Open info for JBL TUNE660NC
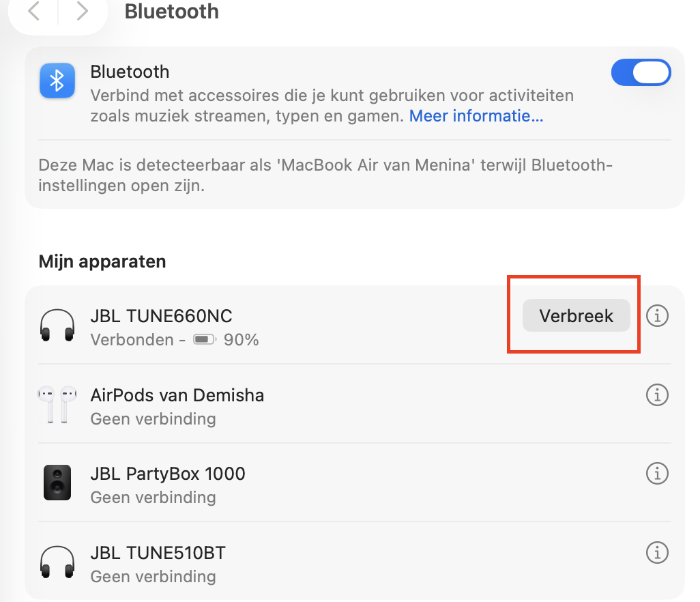700x602 pixels. [657, 316]
